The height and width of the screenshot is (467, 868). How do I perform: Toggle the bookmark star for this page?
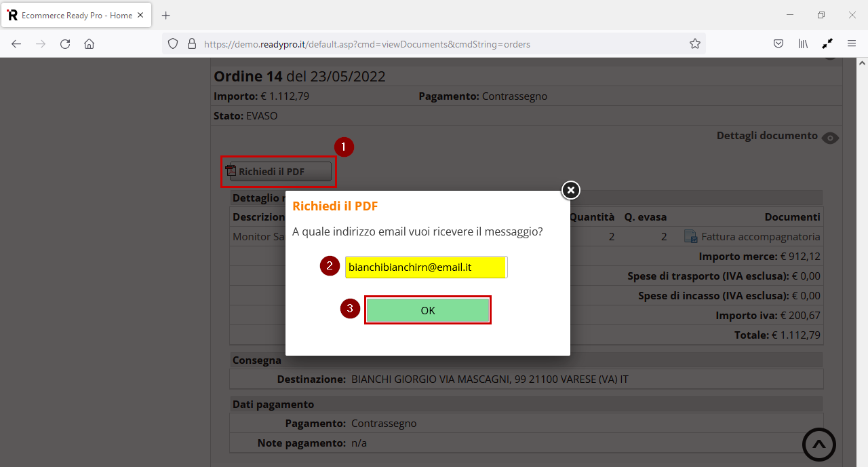(694, 43)
